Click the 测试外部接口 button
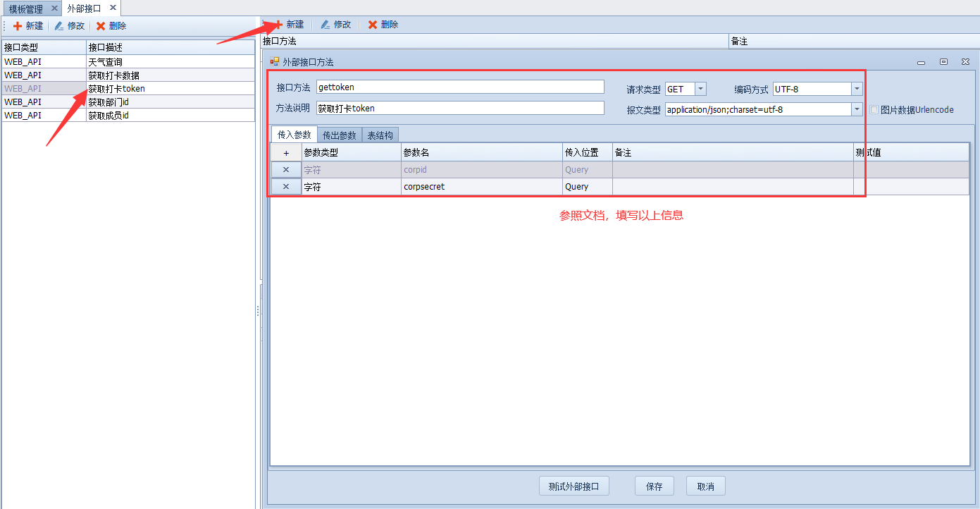This screenshot has width=980, height=509. pos(574,486)
